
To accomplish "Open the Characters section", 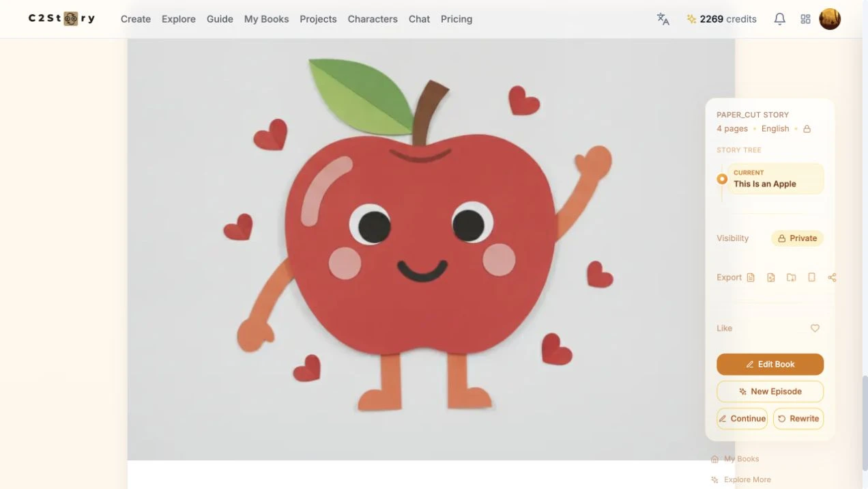I will pos(373,19).
